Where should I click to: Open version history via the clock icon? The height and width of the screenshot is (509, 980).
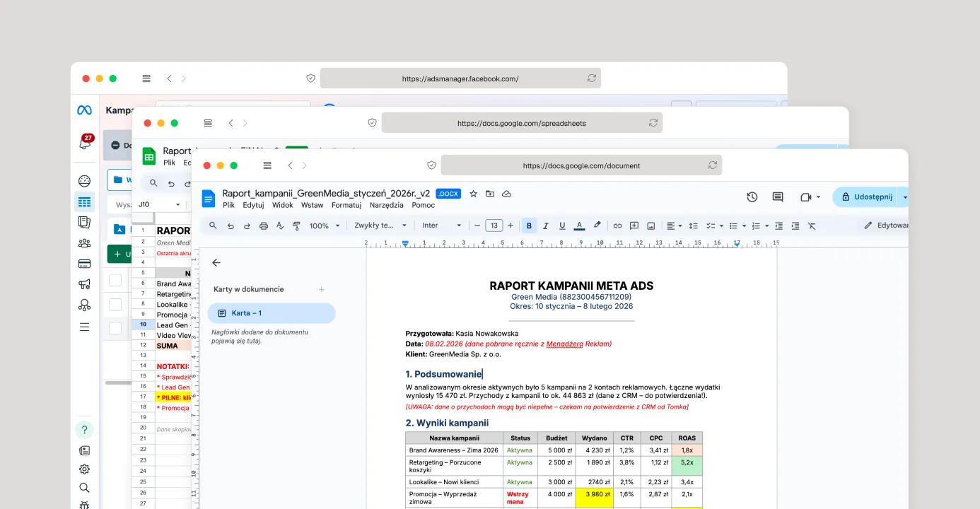tap(752, 197)
